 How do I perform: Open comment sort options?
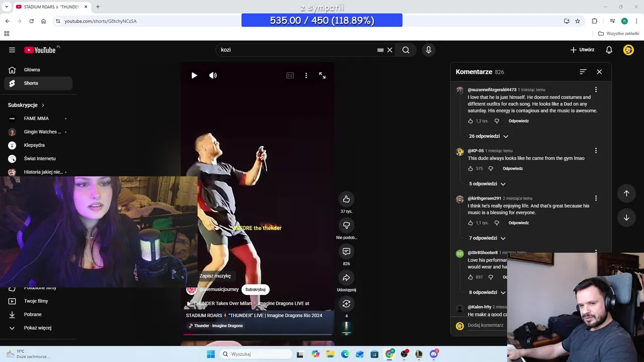point(583,72)
